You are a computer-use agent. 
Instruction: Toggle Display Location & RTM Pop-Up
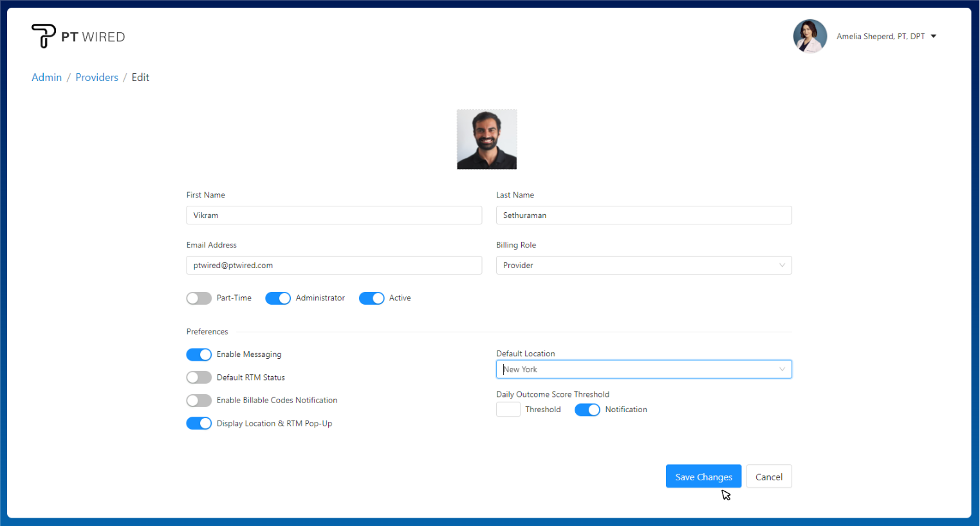(199, 423)
